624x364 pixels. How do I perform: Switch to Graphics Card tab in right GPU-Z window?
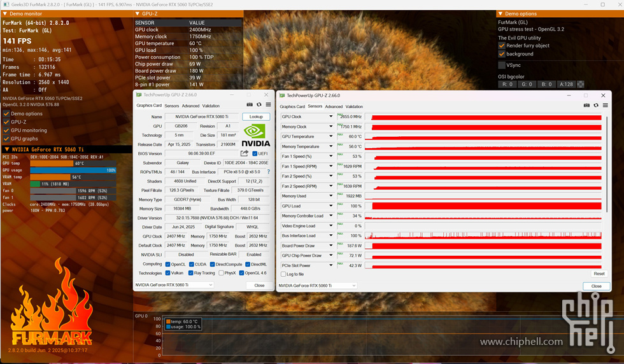click(292, 107)
